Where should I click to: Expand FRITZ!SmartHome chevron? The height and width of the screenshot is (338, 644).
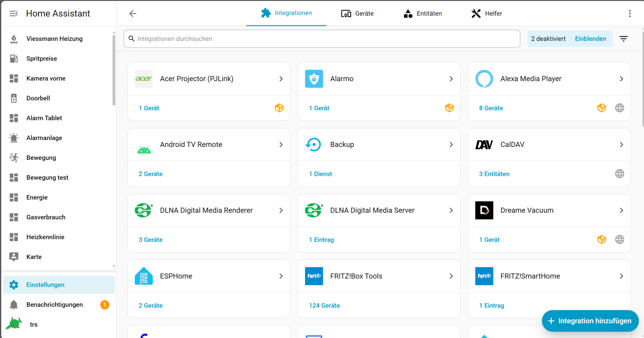point(621,276)
